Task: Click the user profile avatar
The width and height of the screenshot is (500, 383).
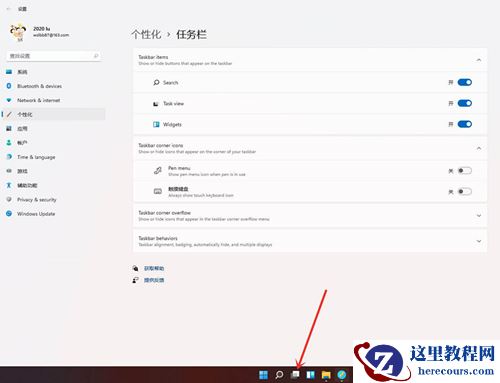Action: (18, 32)
